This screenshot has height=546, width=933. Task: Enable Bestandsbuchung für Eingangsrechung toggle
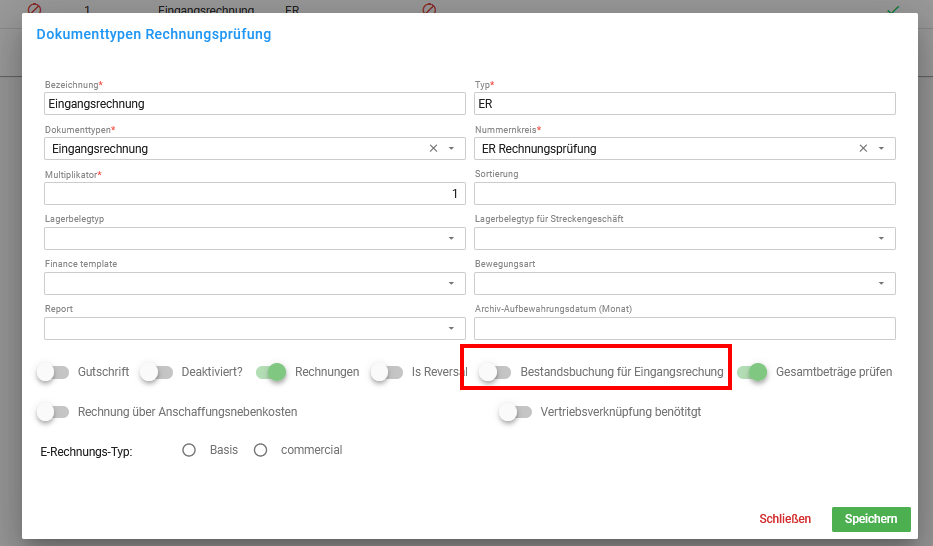[x=495, y=372]
